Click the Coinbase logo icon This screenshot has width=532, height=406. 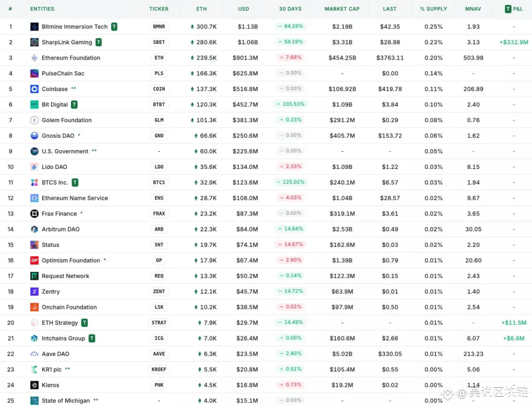point(34,89)
